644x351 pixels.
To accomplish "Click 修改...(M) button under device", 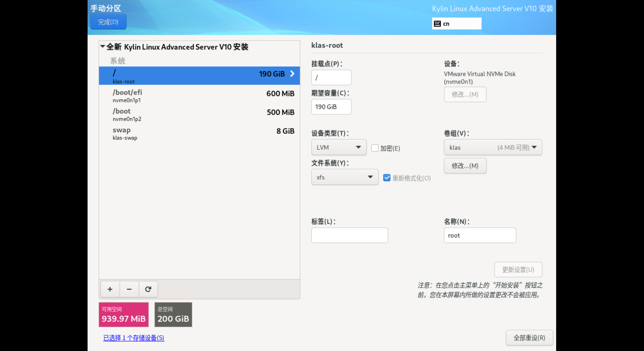I will click(465, 94).
